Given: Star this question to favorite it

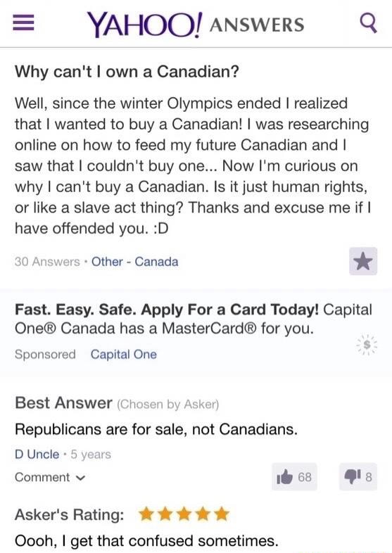Looking at the screenshot, I should pos(363,261).
